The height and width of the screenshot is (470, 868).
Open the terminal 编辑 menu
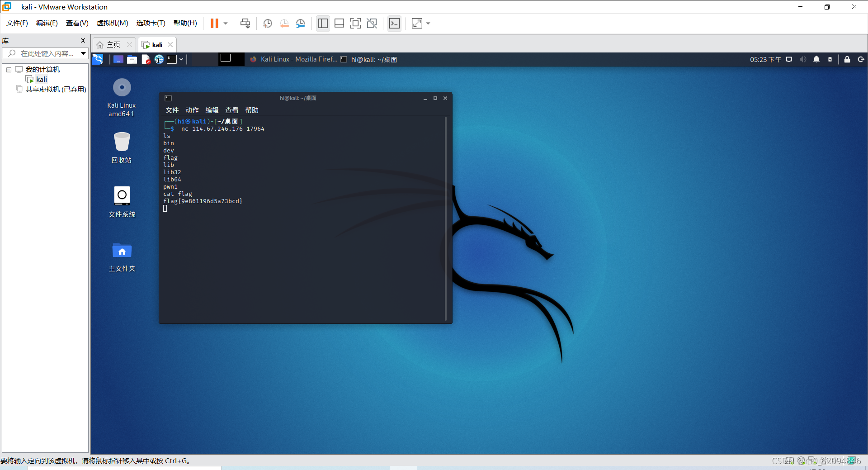click(212, 110)
